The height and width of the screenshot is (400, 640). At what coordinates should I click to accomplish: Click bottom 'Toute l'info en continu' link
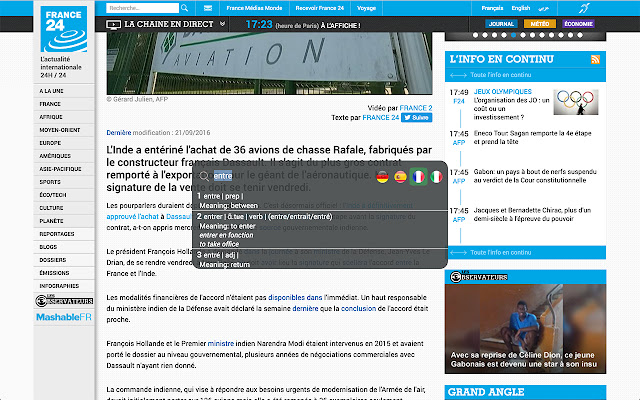coord(500,253)
